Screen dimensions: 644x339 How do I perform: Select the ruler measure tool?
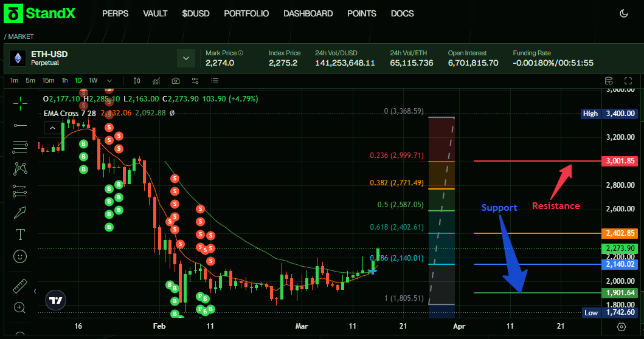coord(20,286)
